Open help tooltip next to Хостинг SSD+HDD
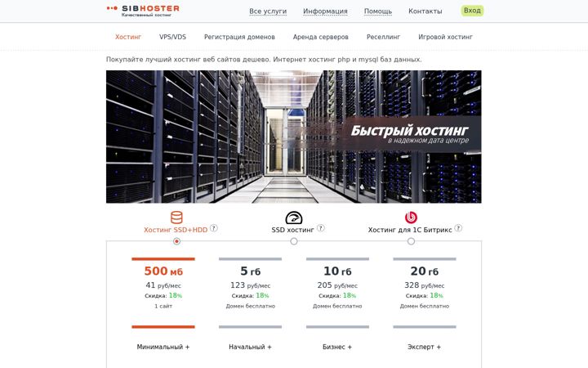Image resolution: width=588 pixels, height=368 pixels. point(214,228)
